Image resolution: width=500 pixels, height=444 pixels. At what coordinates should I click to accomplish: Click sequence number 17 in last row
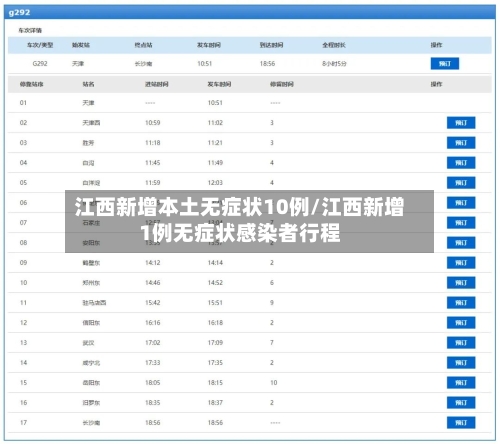(23, 423)
